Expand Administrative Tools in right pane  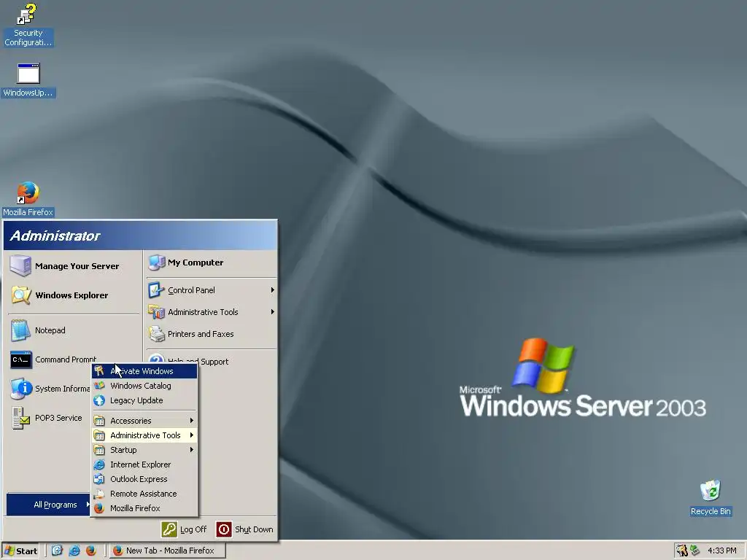coord(211,312)
